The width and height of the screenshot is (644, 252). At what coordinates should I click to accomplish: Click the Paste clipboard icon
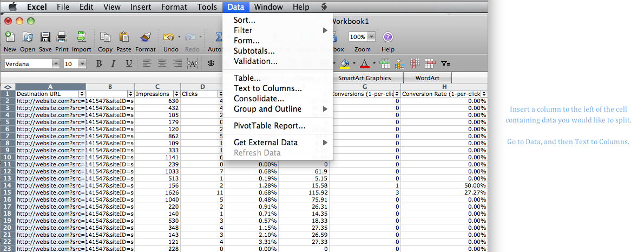point(123,37)
